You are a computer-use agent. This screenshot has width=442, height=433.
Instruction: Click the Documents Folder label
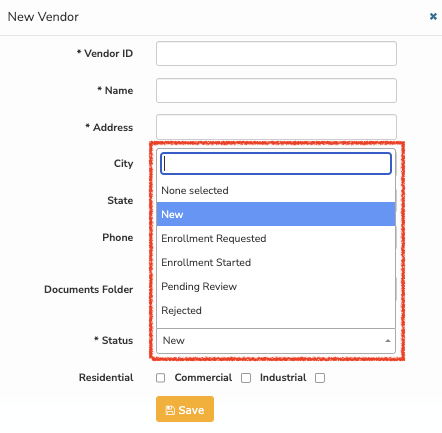(x=89, y=289)
